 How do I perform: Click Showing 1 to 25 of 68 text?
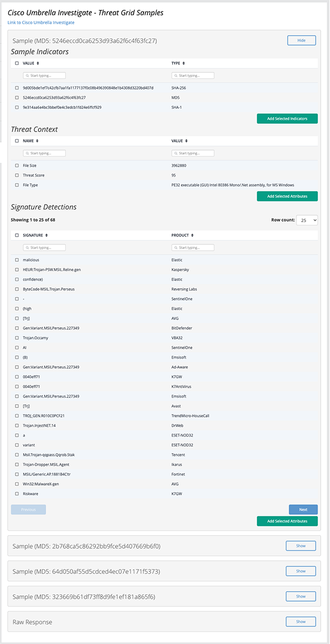34,220
